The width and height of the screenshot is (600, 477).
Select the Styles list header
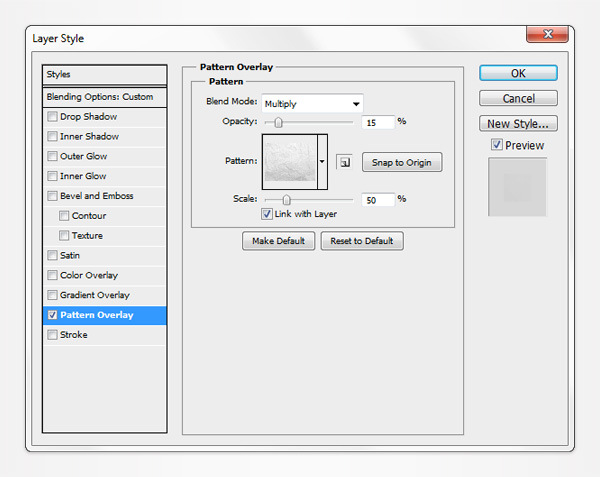point(104,74)
